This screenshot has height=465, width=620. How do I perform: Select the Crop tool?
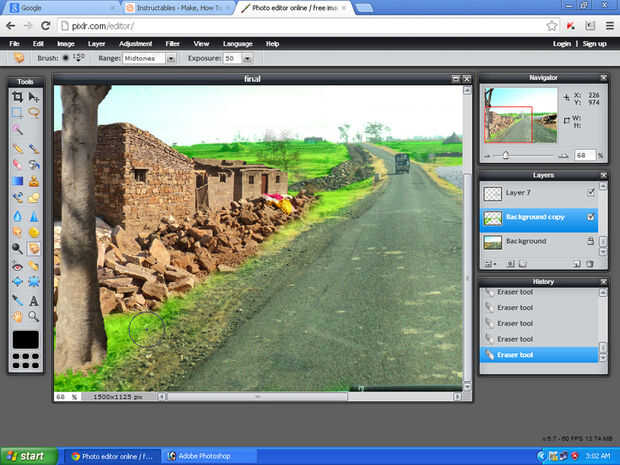tap(17, 96)
